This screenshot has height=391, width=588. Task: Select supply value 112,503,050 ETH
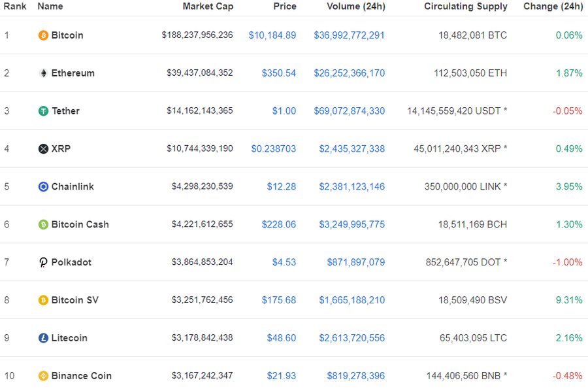pos(470,73)
